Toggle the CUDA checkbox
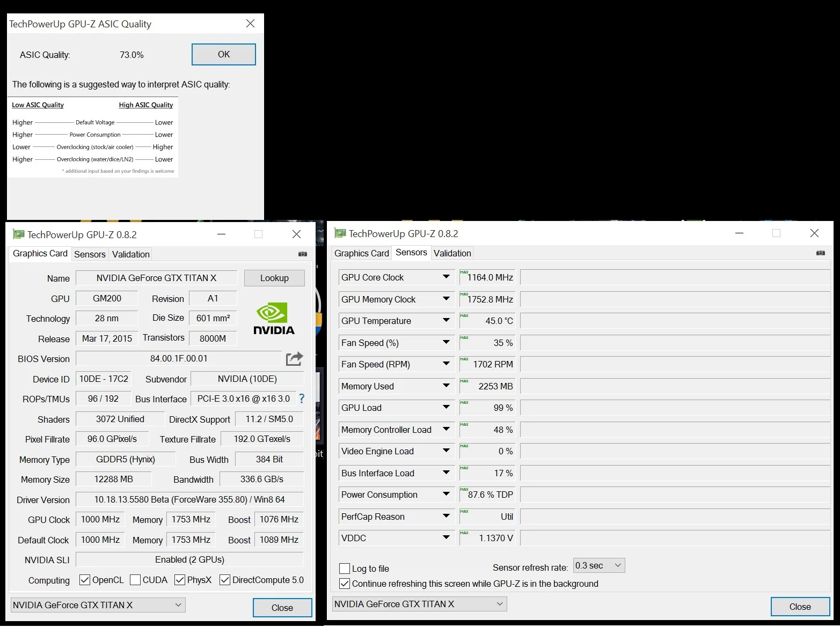The image size is (840, 627). tap(135, 580)
